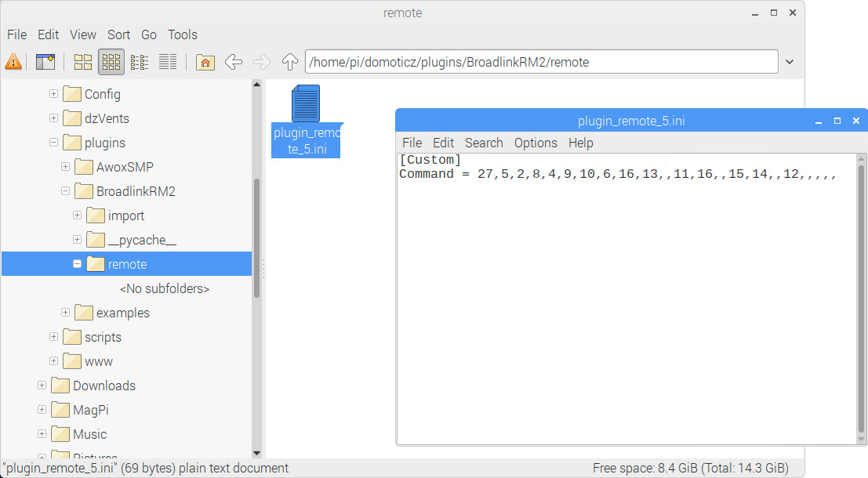Select Downloads folder in tree
Viewport: 868px width, 478px height.
point(104,386)
